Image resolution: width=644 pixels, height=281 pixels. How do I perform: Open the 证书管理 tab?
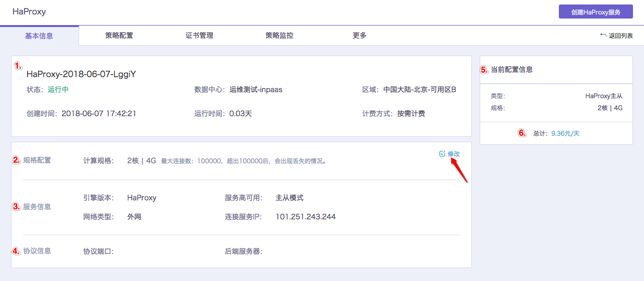(x=199, y=36)
